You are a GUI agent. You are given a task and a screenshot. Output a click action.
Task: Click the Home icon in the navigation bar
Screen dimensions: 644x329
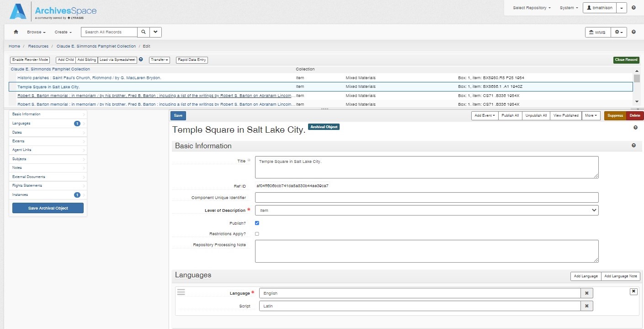16,32
